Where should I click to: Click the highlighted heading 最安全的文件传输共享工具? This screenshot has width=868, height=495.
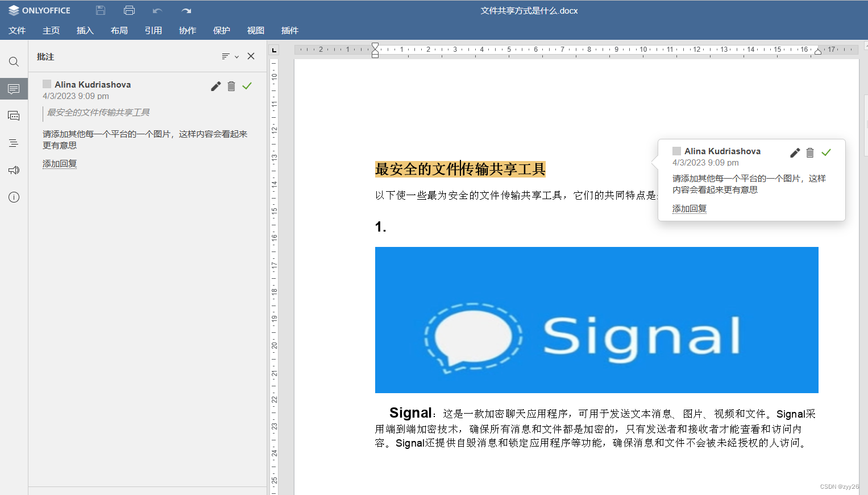pyautogui.click(x=460, y=169)
